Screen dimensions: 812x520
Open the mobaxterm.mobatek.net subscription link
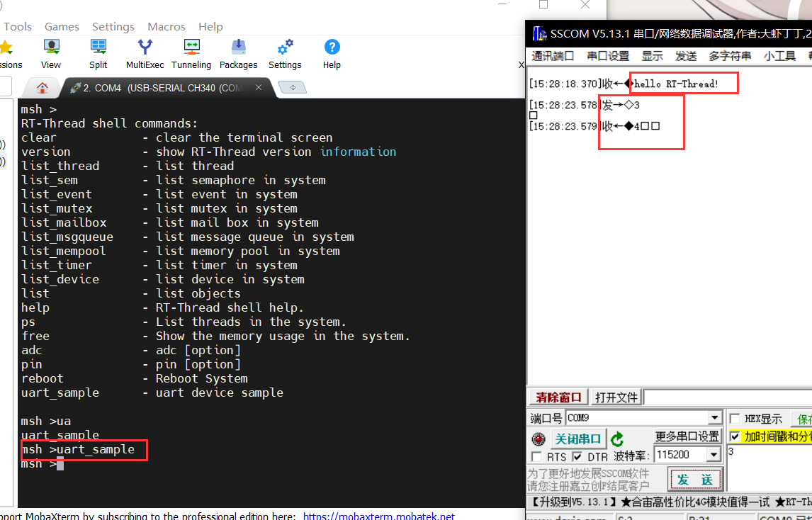tap(379, 515)
